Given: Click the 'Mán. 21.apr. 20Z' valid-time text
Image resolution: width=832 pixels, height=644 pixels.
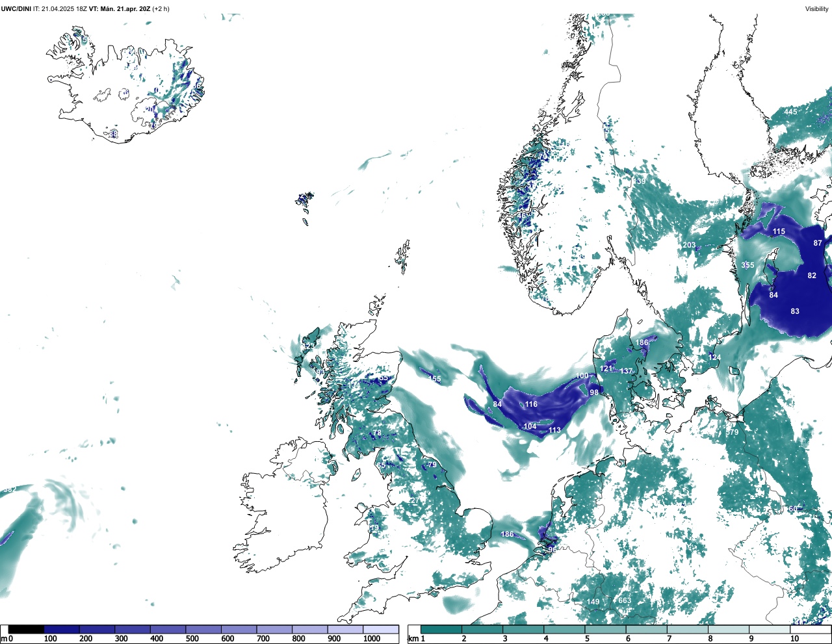Looking at the screenshot, I should pyautogui.click(x=125, y=8).
